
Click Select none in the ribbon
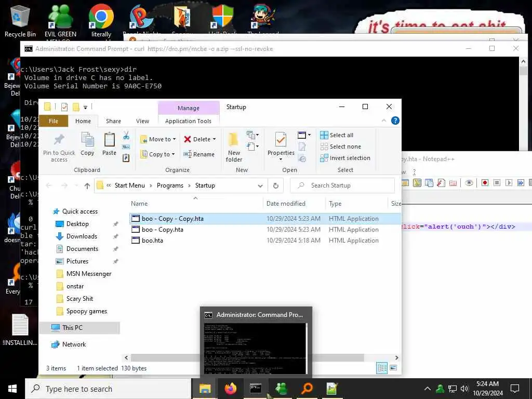(341, 147)
